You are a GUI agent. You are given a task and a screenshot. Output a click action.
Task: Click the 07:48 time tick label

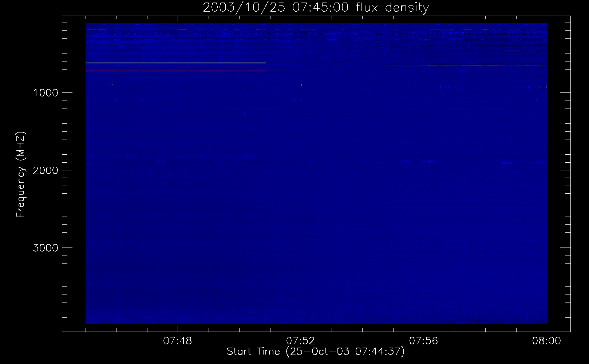coord(178,341)
